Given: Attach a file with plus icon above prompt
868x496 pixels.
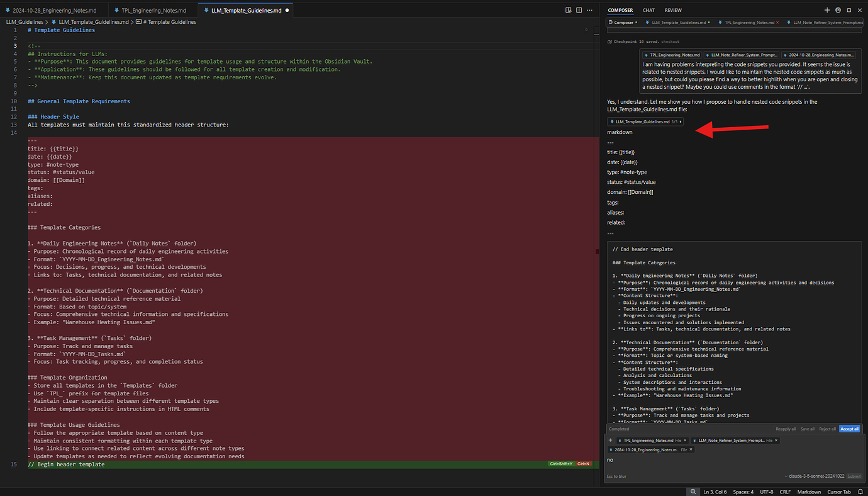Looking at the screenshot, I should 609,440.
